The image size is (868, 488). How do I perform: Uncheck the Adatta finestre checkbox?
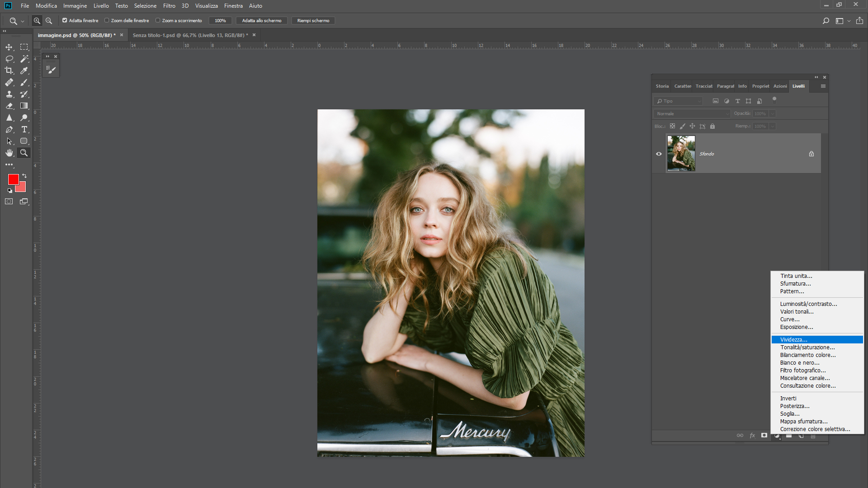65,20
